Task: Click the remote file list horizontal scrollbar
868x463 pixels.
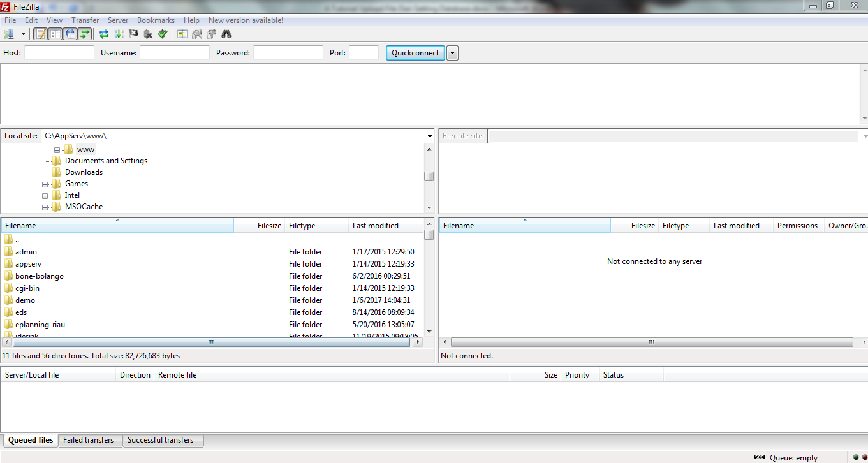Action: click(652, 342)
